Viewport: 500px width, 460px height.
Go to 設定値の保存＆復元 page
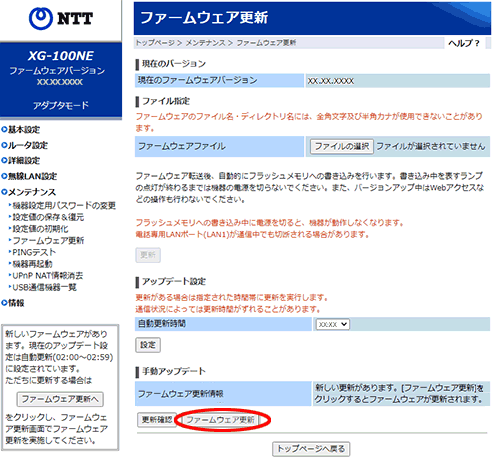click(x=46, y=217)
